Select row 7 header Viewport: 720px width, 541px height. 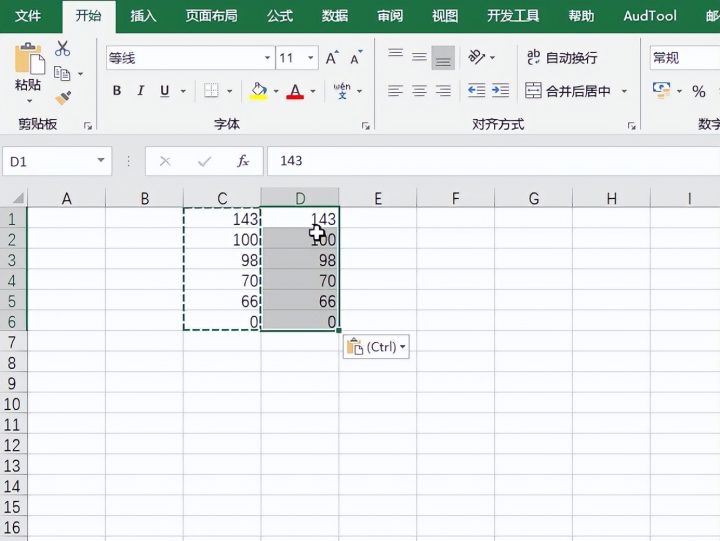point(12,342)
